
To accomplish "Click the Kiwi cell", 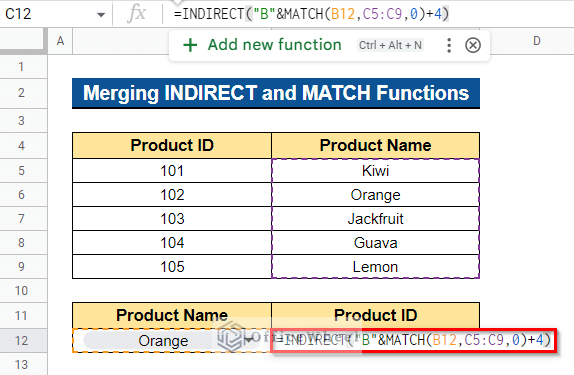I will (x=375, y=171).
